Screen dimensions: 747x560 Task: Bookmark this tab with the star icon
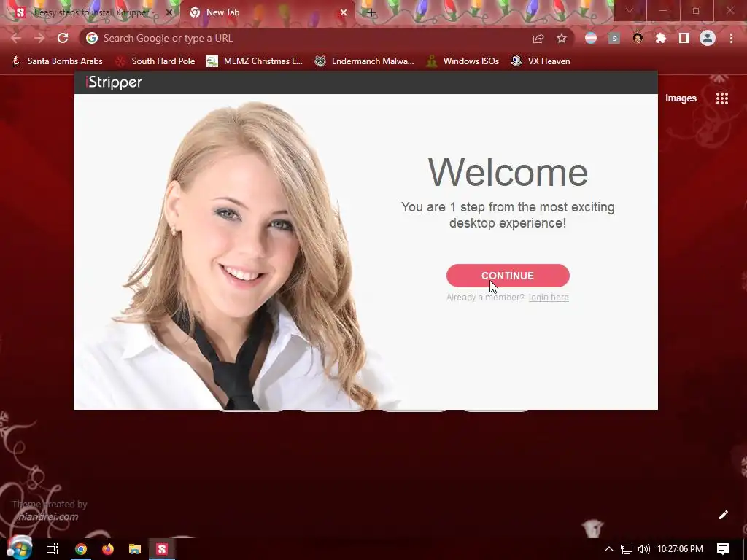(562, 38)
